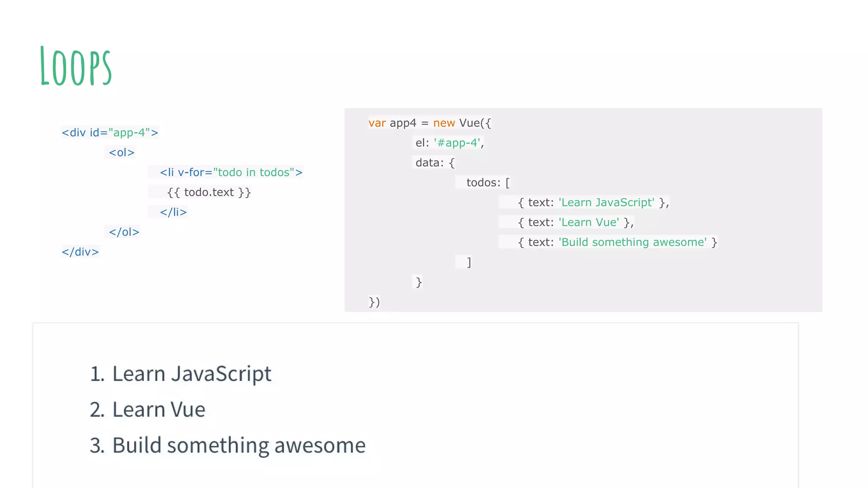Click the rendered '3. Build something awesome' item
Image resolution: width=868 pixels, height=488 pixels.
[228, 446]
